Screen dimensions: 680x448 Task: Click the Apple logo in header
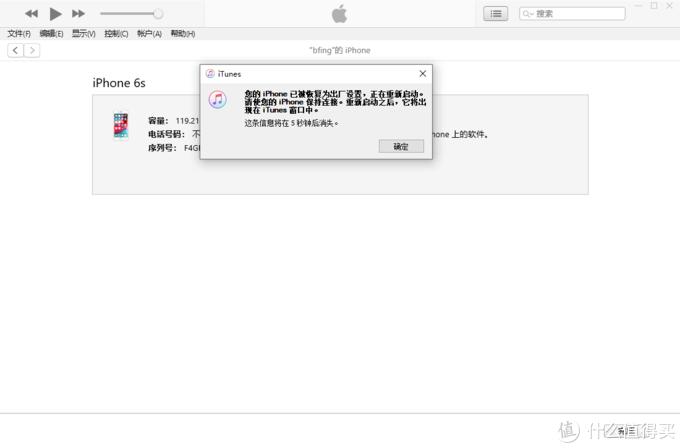pos(340,14)
